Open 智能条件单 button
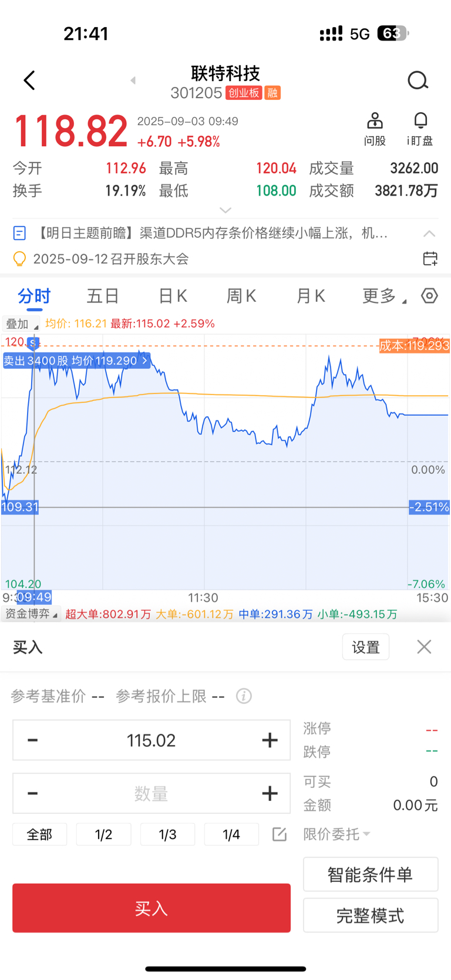 370,874
